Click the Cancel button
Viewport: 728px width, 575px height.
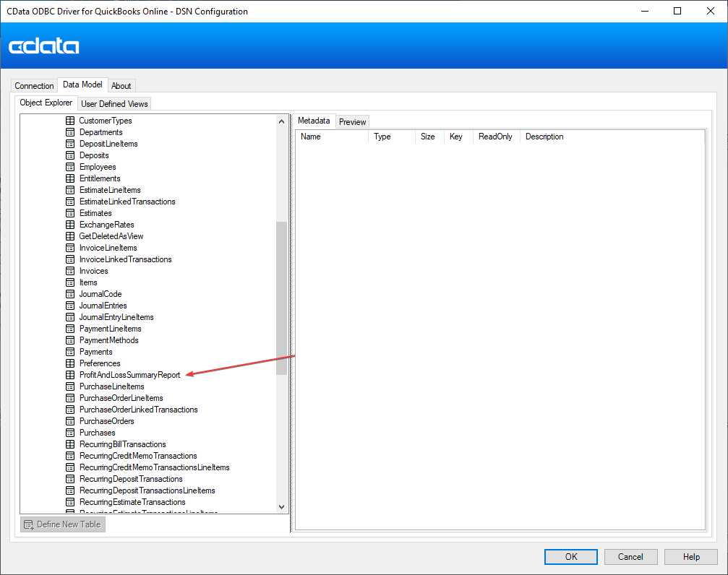pyautogui.click(x=630, y=557)
